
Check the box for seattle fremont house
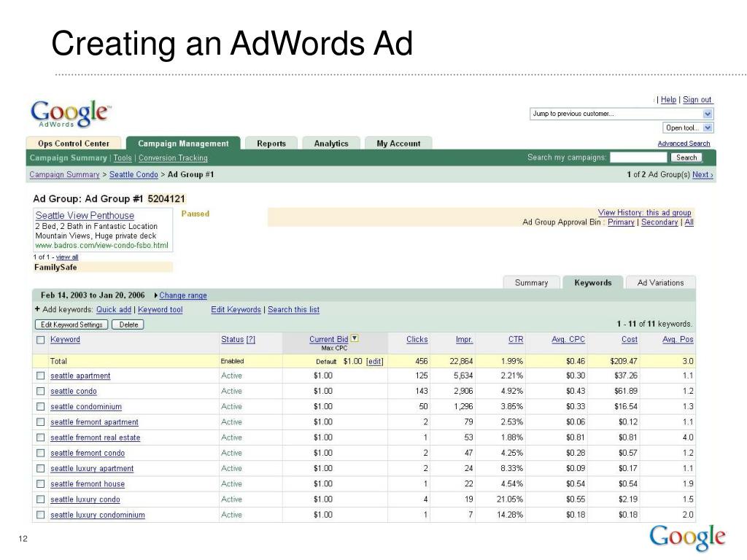(41, 484)
